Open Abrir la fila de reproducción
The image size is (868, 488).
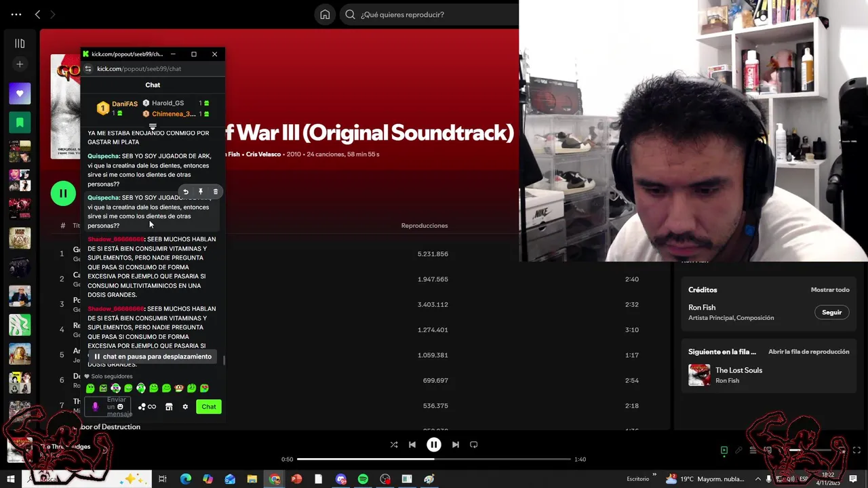pyautogui.click(x=808, y=352)
